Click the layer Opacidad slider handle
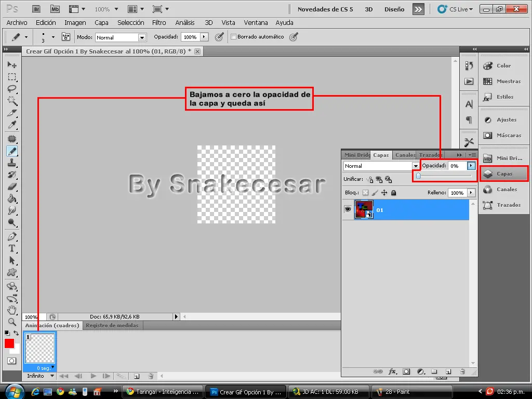 pyautogui.click(x=418, y=176)
